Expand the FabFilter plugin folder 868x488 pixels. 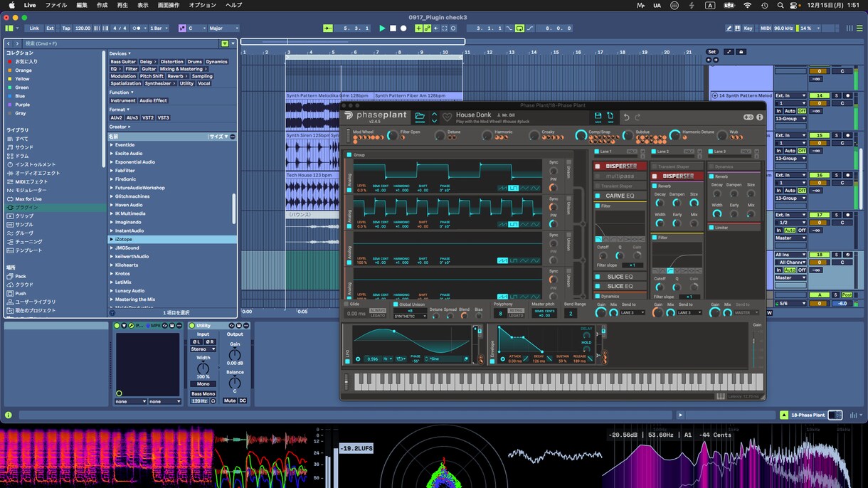pyautogui.click(x=112, y=171)
